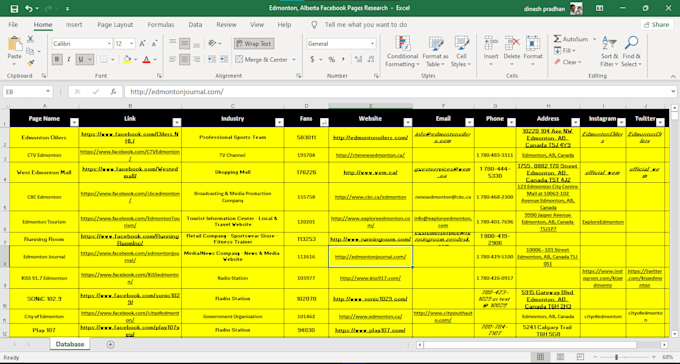
Task: Open filter dropdown on Email column
Action: click(x=469, y=122)
